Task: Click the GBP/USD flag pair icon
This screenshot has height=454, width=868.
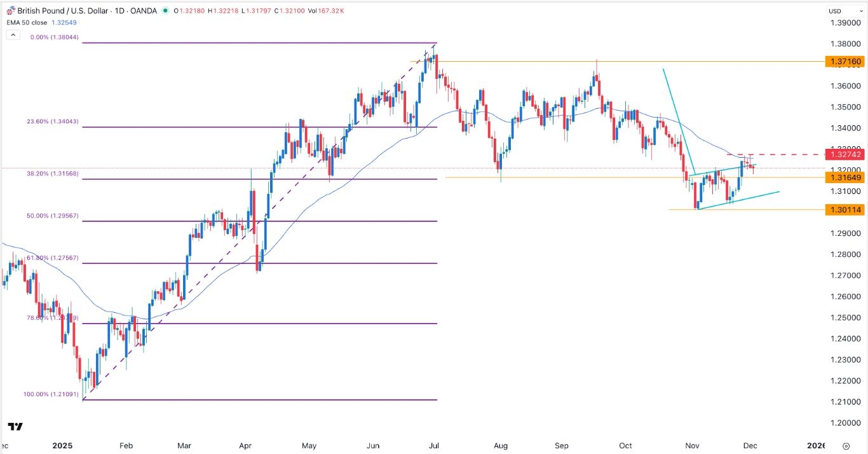Action: coord(11,11)
